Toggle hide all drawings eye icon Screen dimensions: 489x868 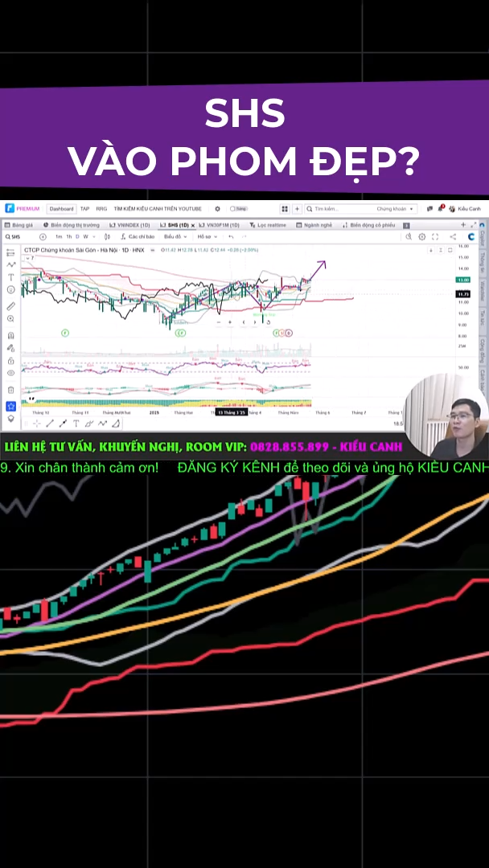point(10,373)
